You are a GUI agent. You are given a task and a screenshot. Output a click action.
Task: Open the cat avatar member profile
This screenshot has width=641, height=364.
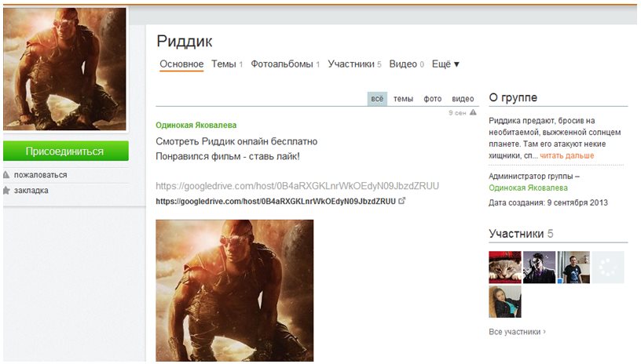[x=505, y=268]
